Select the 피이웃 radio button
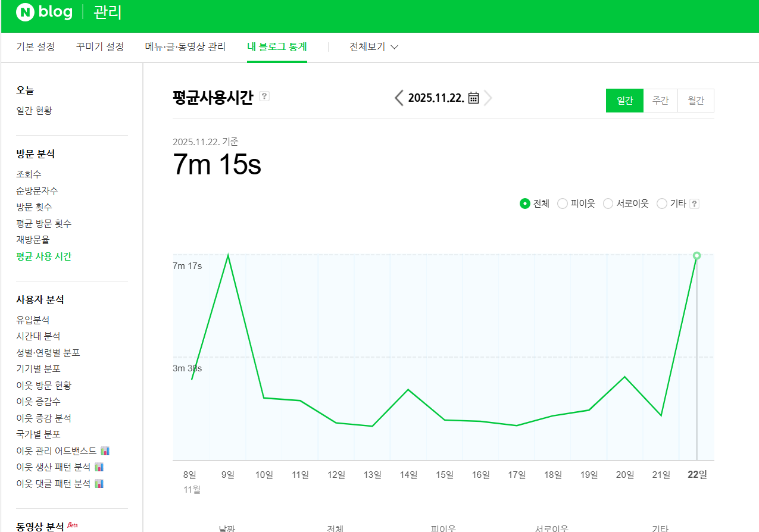The height and width of the screenshot is (532, 759). (x=563, y=204)
